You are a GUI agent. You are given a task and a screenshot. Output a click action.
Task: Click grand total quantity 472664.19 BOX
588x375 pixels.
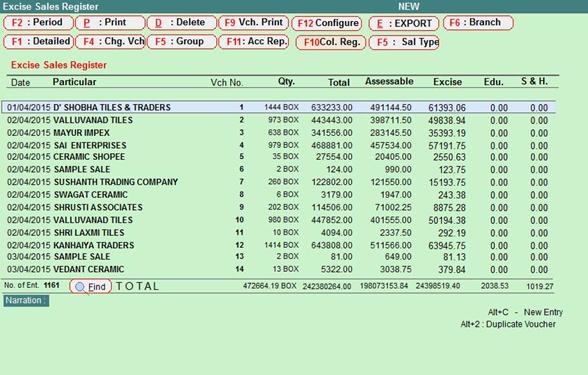(270, 286)
